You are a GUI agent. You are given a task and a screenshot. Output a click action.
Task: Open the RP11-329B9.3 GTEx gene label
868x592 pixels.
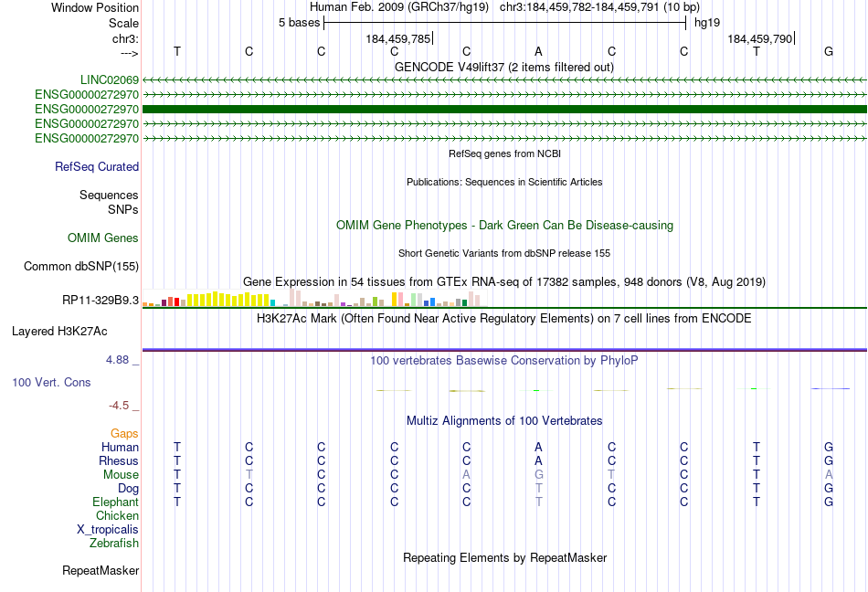tap(101, 301)
